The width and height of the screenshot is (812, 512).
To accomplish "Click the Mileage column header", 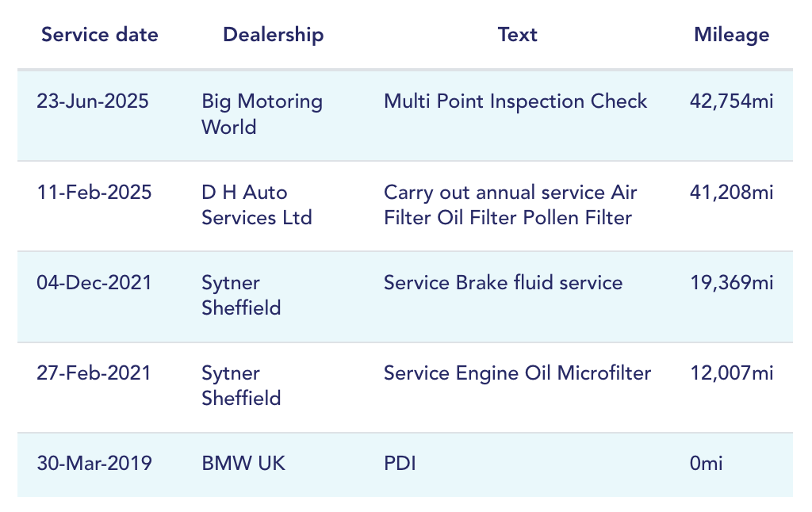I will tap(731, 35).
